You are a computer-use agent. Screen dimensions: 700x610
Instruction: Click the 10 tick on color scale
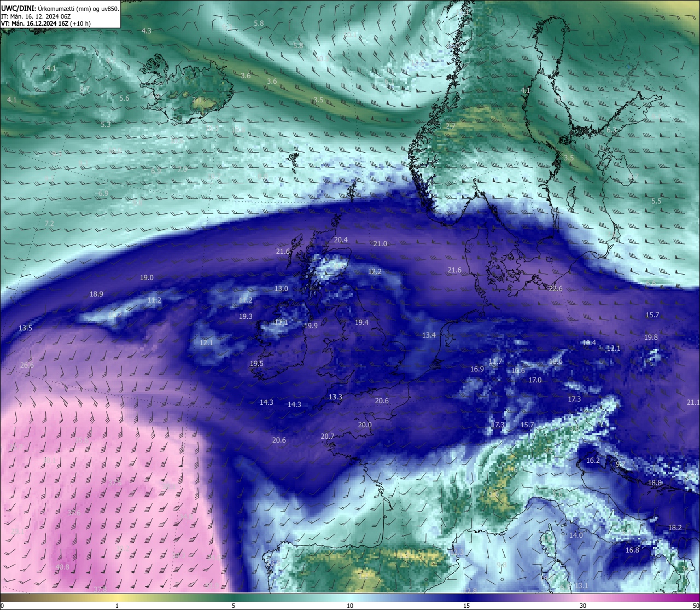point(350,606)
